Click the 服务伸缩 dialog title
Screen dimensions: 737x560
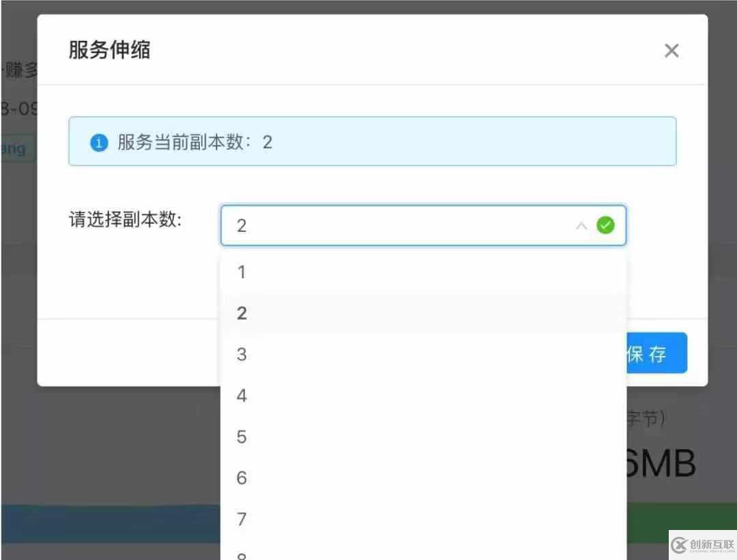(109, 50)
